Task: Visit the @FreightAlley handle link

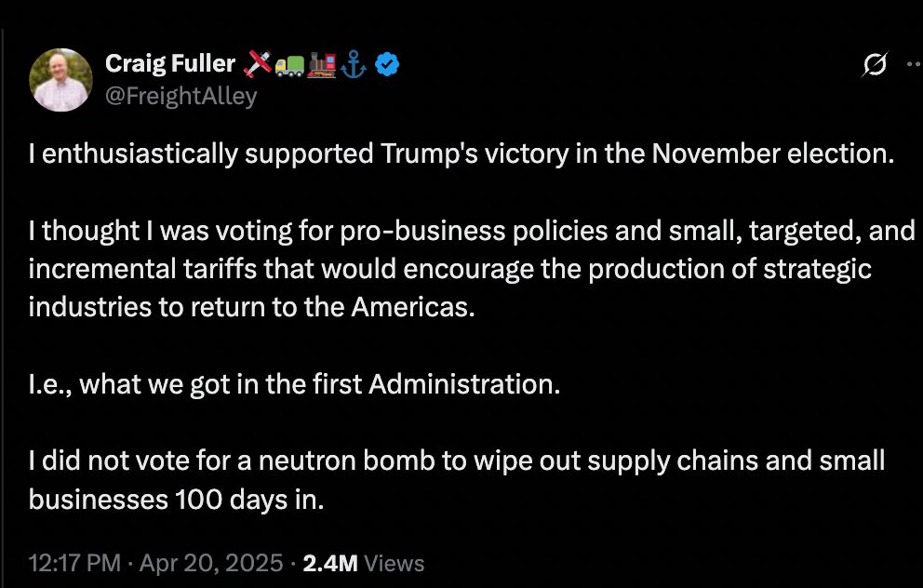Action: tap(181, 96)
